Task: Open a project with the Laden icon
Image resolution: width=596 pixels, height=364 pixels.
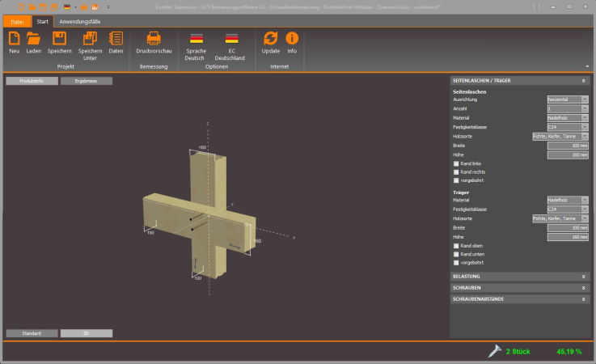Action: click(x=33, y=38)
